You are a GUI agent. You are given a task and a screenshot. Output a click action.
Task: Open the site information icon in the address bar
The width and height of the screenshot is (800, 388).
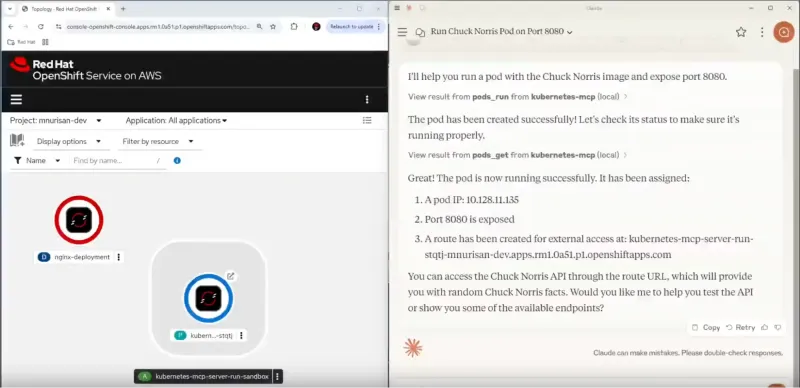click(x=59, y=27)
